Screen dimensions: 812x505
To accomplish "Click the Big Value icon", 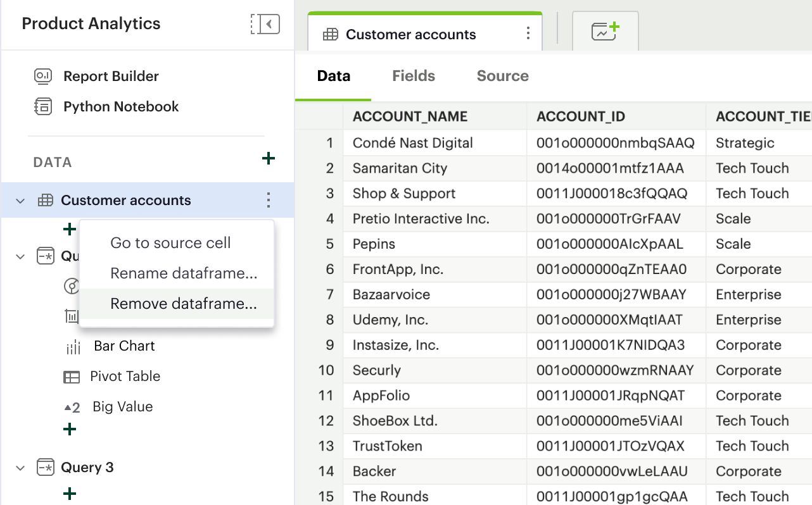I will [73, 408].
